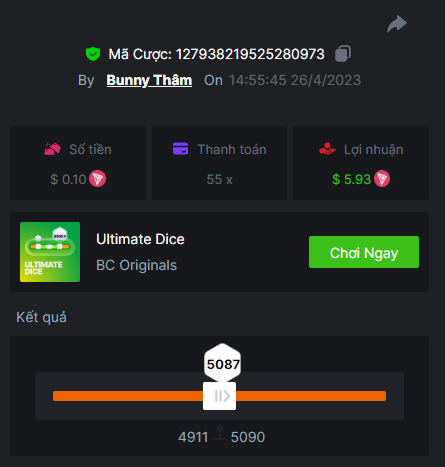
Task: Click the 4911 lower range value
Action: point(193,437)
